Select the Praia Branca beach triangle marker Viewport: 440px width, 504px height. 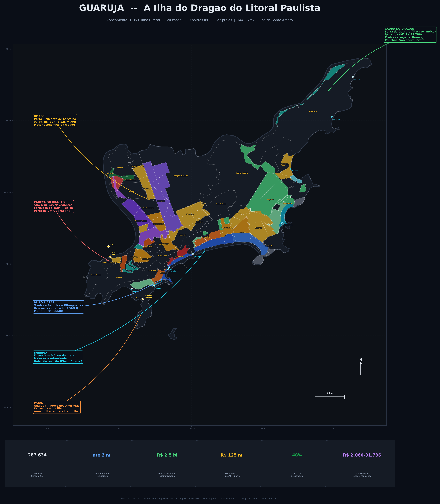[x=353, y=77]
